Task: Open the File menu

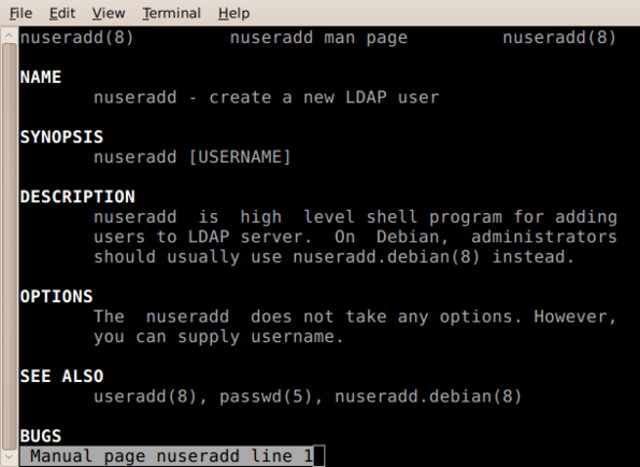Action: point(21,13)
